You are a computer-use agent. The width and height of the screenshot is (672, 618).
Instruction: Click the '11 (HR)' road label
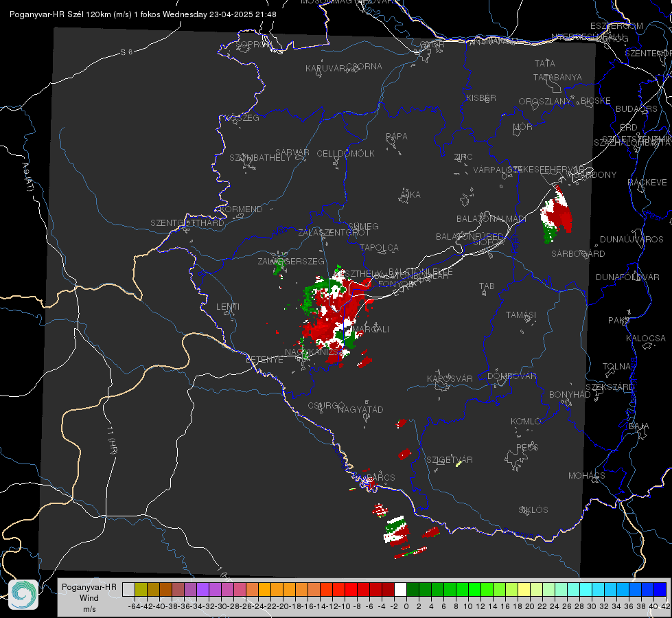point(113,439)
